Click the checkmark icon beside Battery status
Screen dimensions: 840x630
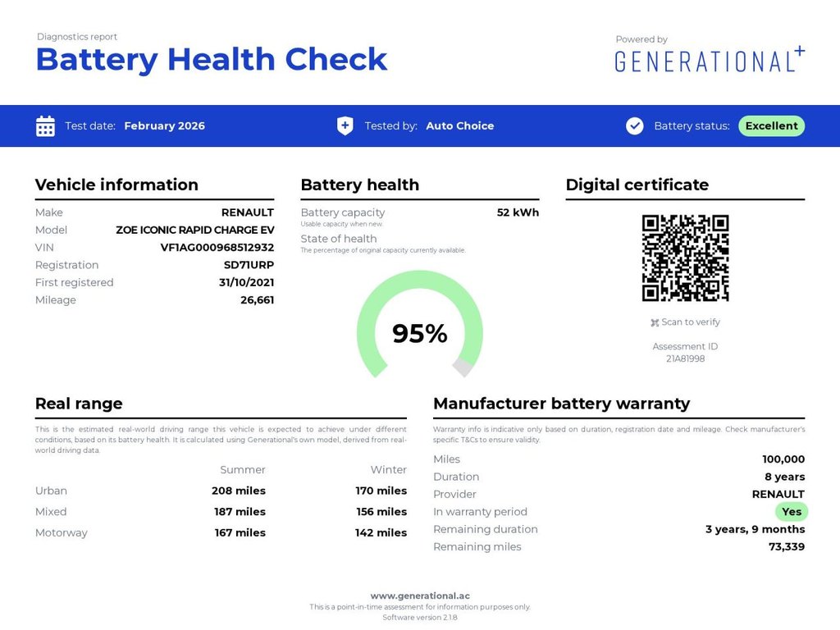tap(634, 126)
